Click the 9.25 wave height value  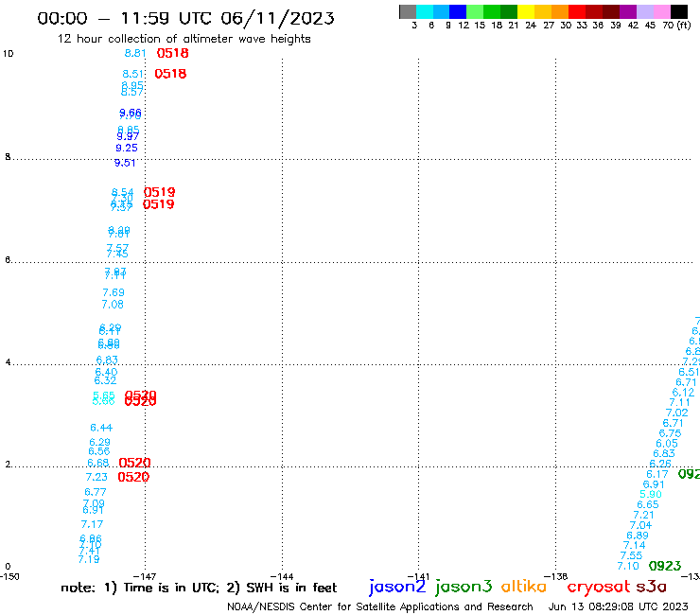[127, 148]
